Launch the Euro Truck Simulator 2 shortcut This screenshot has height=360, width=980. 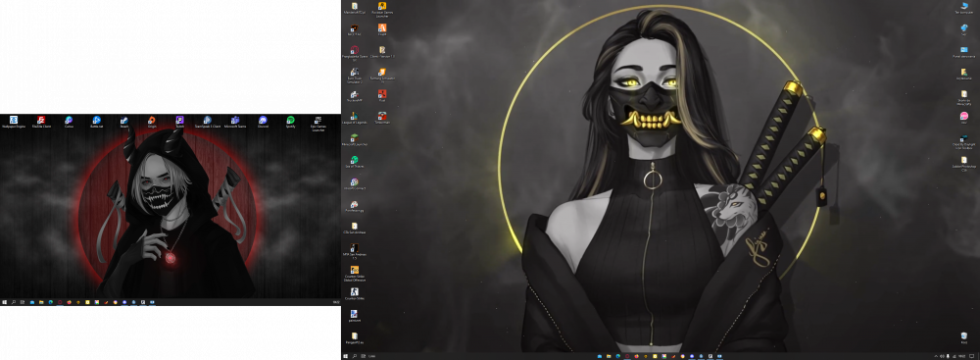355,77
